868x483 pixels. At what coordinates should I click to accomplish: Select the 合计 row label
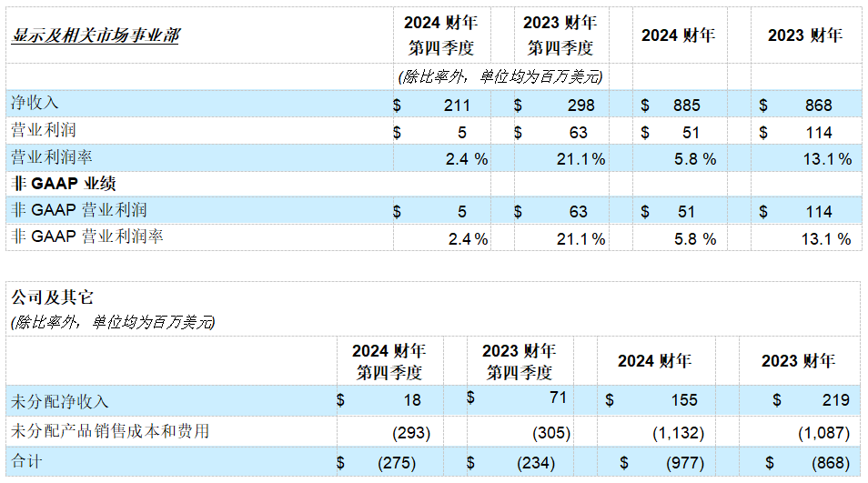click(x=26, y=462)
